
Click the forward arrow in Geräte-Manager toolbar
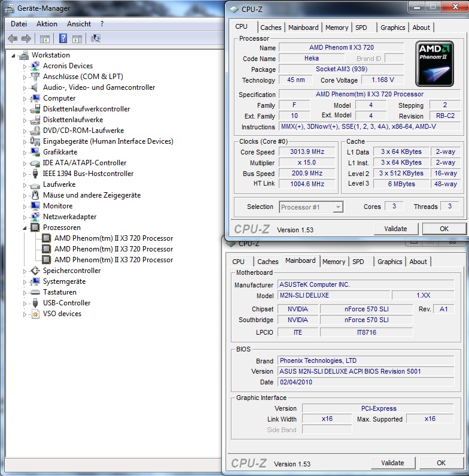tap(26, 38)
